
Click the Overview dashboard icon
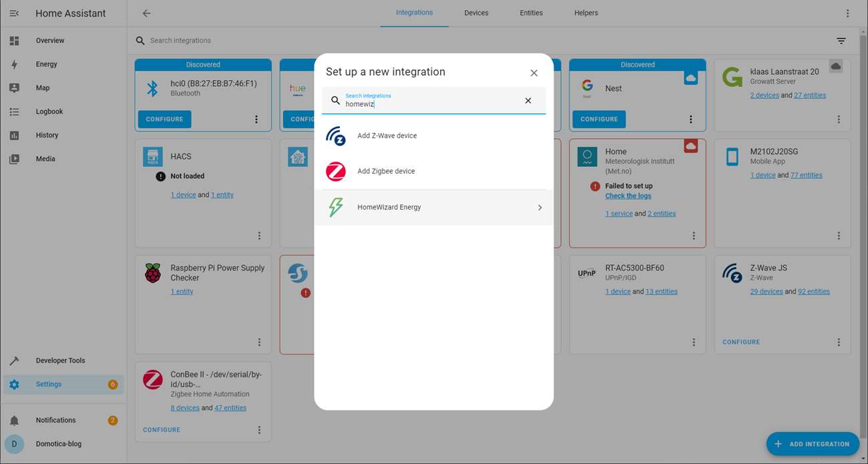click(x=14, y=41)
